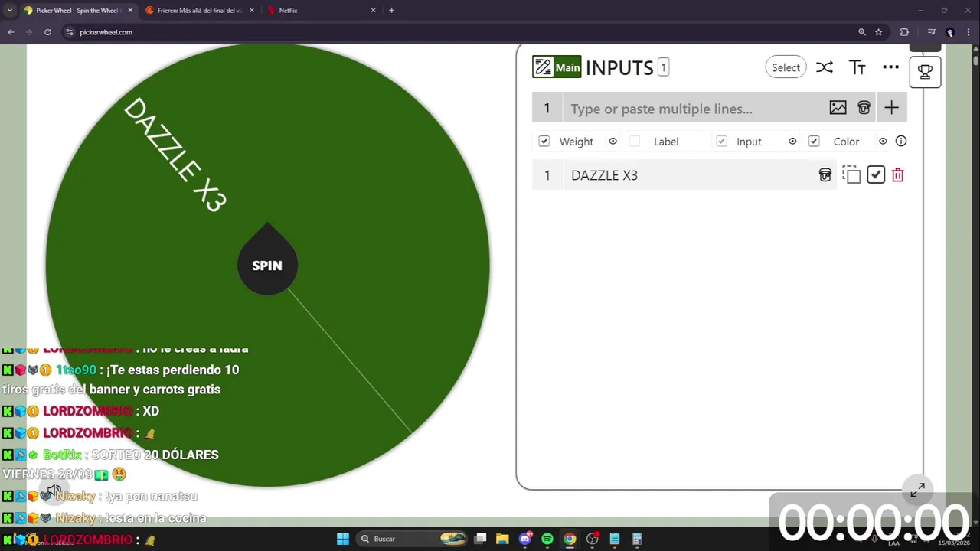The width and height of the screenshot is (980, 551).
Task: Enable the Label checkbox
Action: pos(634,141)
